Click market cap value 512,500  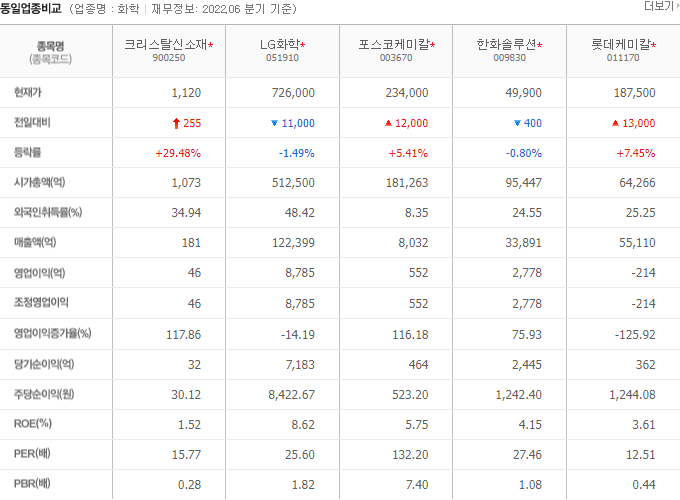[x=293, y=183]
